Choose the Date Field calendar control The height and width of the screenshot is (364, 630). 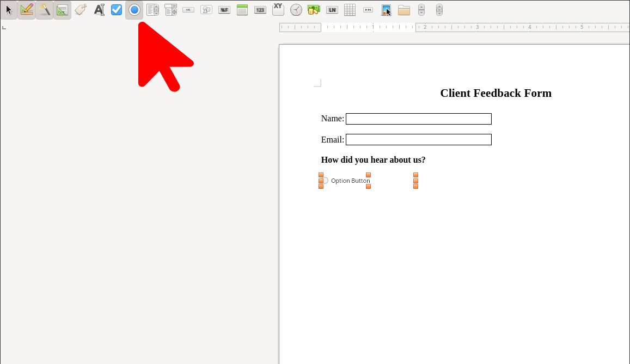tap(242, 10)
